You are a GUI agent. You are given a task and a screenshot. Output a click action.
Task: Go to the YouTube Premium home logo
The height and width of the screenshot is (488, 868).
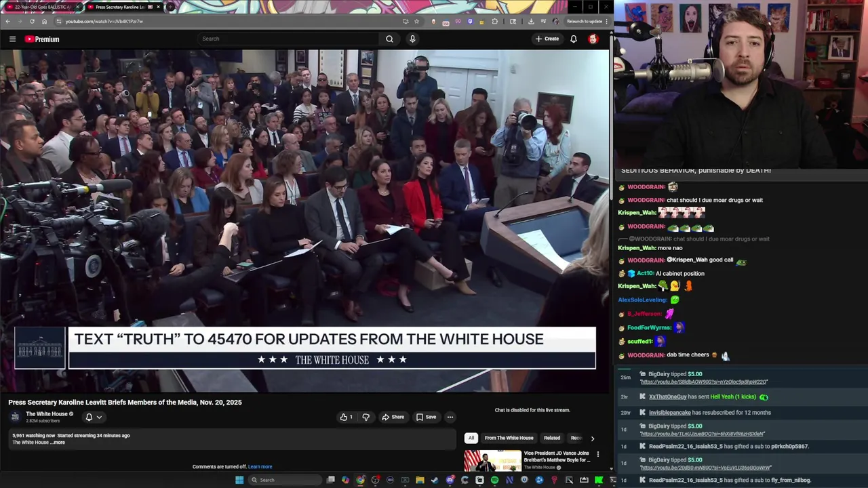click(x=42, y=39)
